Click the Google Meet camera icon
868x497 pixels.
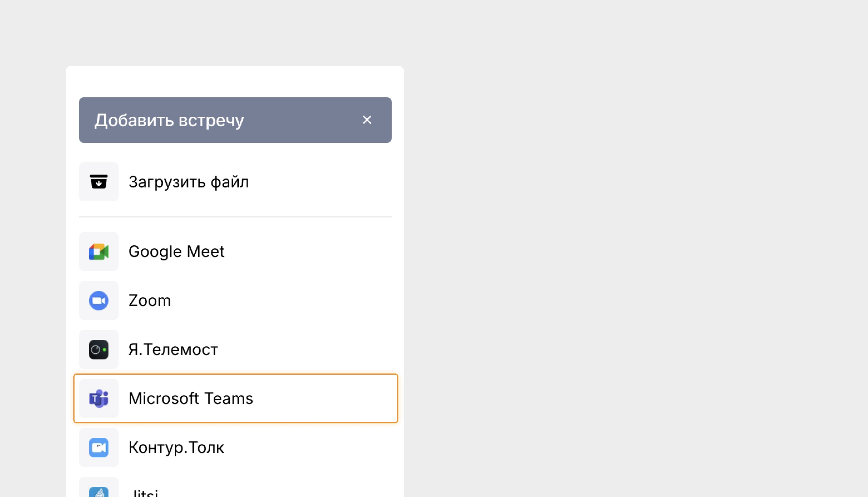point(99,251)
